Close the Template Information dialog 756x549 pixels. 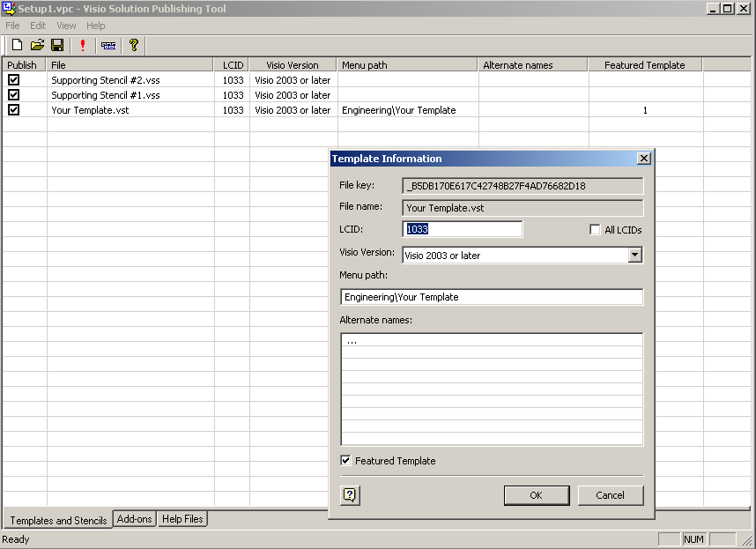tap(644, 159)
